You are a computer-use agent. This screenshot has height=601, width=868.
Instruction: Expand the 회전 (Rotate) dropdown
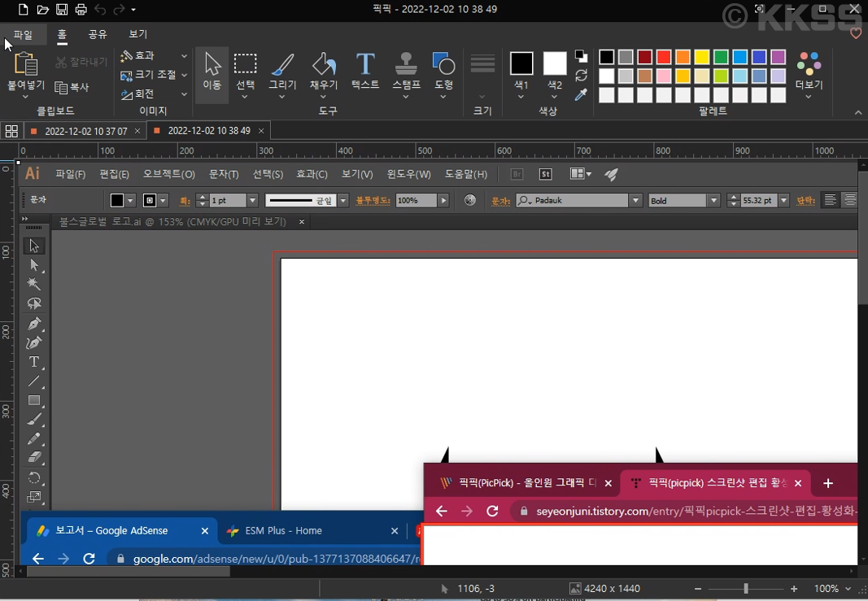tap(185, 94)
